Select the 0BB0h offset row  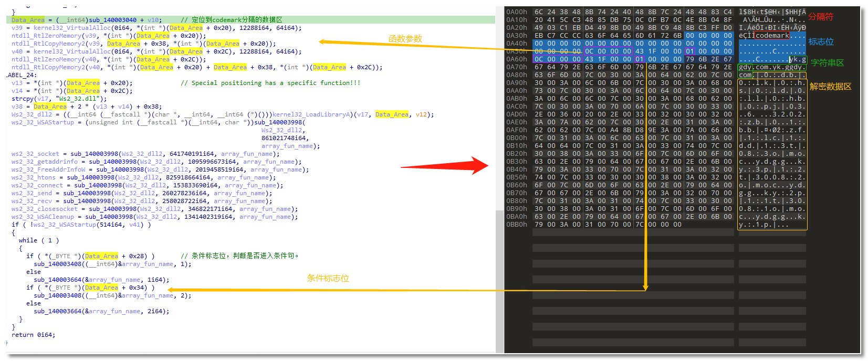(x=516, y=225)
